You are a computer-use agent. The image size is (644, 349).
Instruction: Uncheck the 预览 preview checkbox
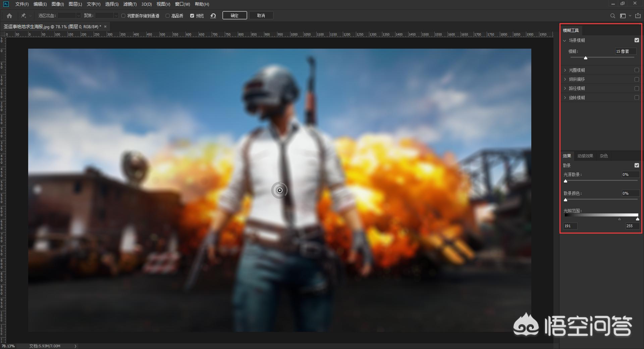192,16
